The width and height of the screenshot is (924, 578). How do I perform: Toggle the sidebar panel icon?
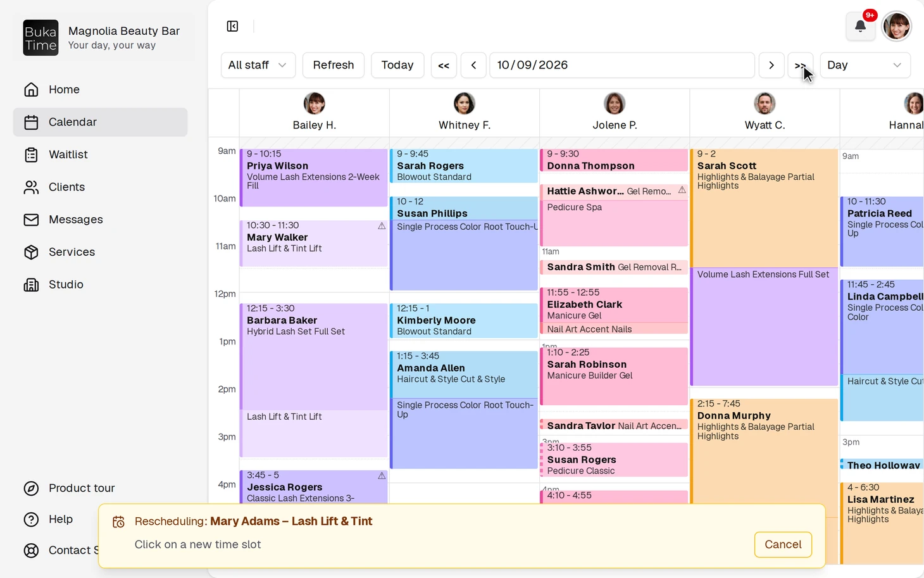pyautogui.click(x=232, y=26)
